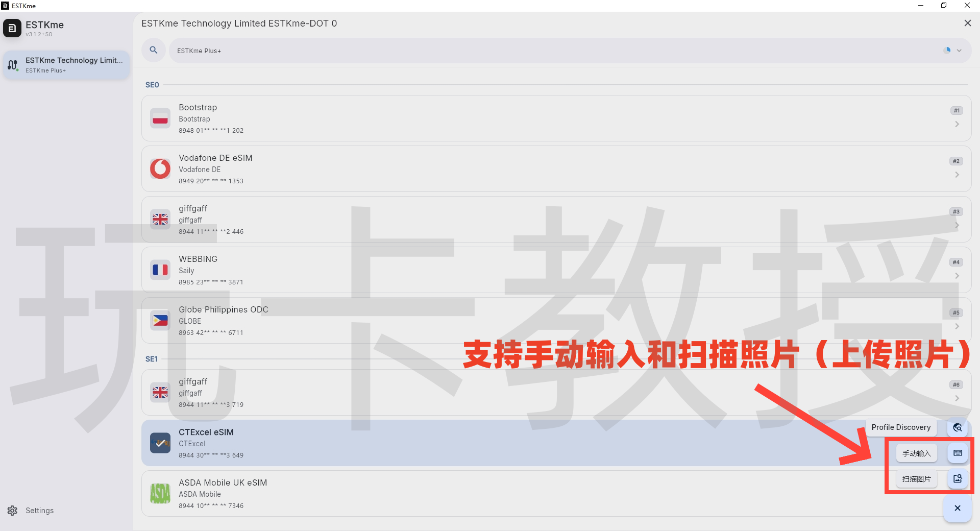Click the UK flag on giffgaff #3
This screenshot has height=531, width=980.
click(x=160, y=219)
